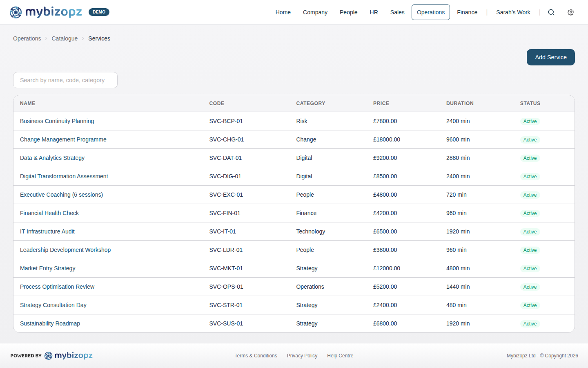Click the mybizopz logo in header
The height and width of the screenshot is (368, 588).
pos(46,12)
